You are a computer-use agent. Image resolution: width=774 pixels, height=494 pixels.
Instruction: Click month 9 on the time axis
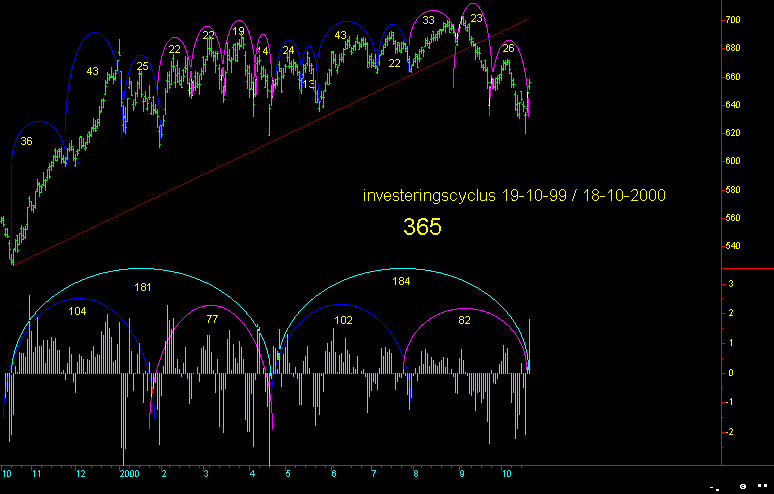462,474
